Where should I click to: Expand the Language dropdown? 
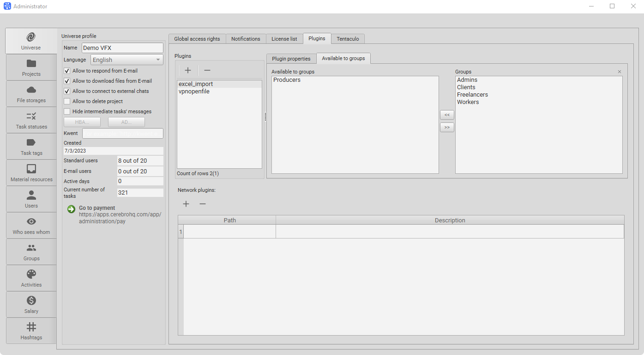click(127, 60)
